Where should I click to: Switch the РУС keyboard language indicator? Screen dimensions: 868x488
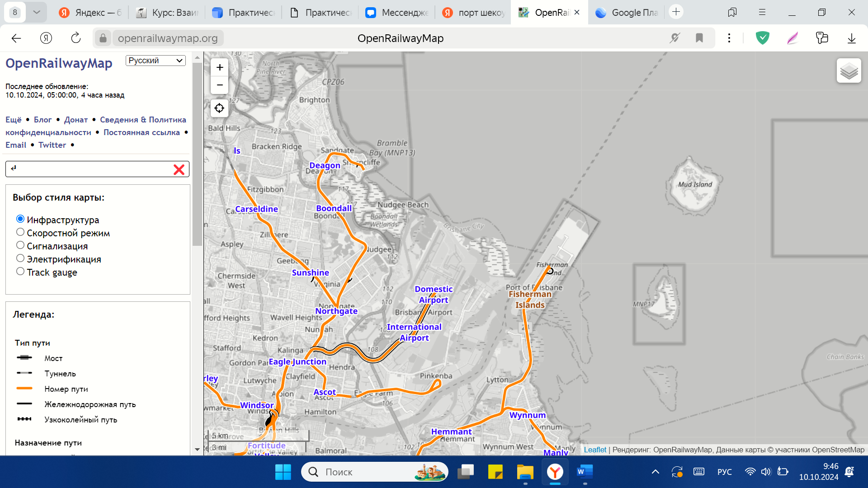coord(725,472)
